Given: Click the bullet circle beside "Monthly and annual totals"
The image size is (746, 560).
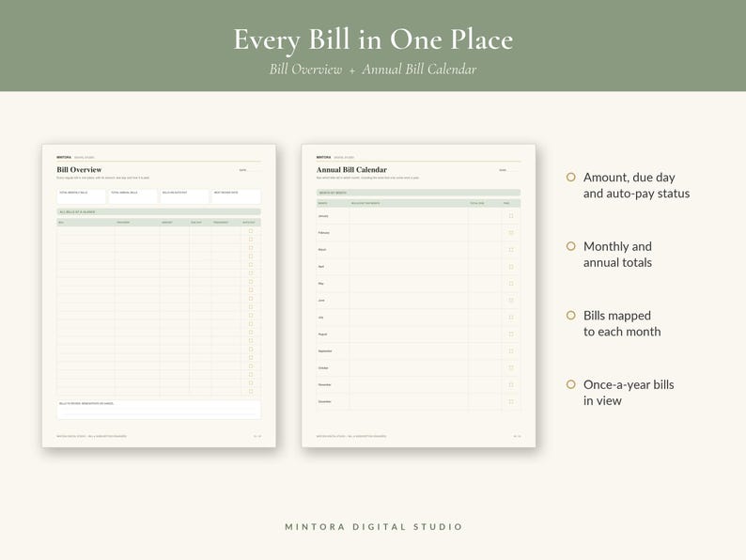Looking at the screenshot, I should pos(571,246).
